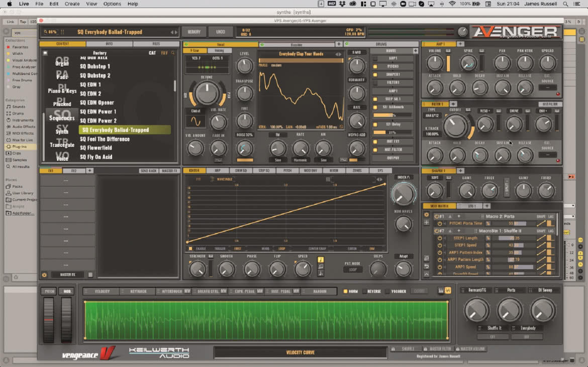
Task: Go to next preset with right arrow
Action: coord(176,32)
